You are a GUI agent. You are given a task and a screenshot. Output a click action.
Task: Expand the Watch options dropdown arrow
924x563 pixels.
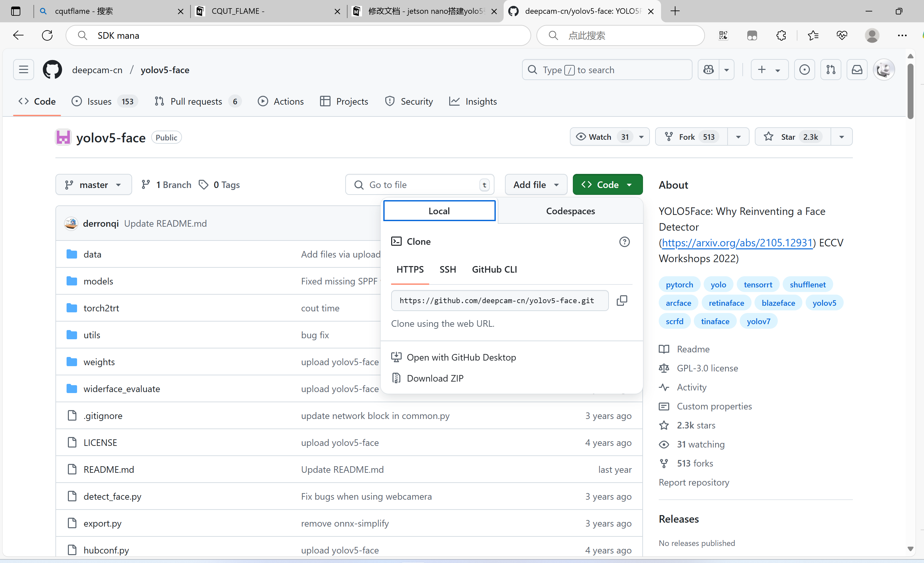coord(641,137)
